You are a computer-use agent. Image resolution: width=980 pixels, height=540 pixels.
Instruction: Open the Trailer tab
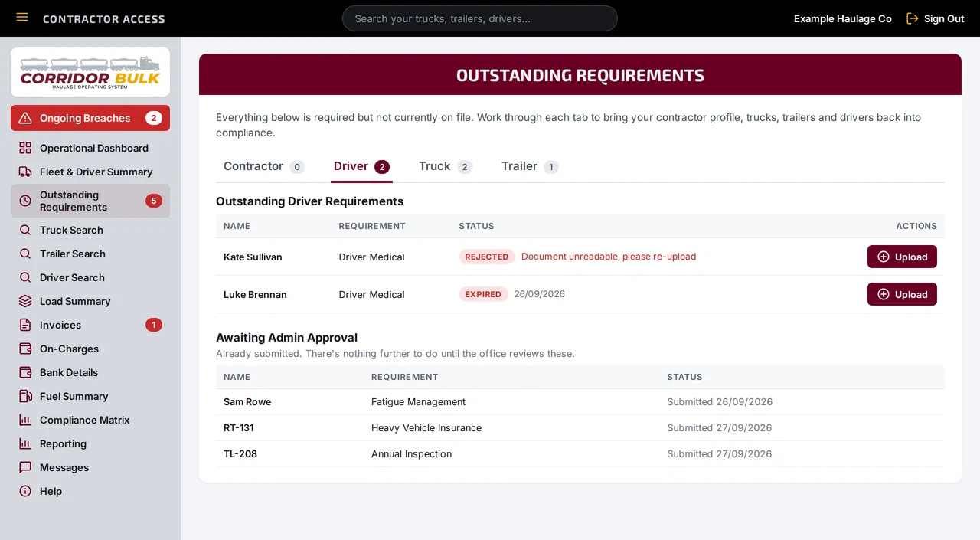[529, 166]
